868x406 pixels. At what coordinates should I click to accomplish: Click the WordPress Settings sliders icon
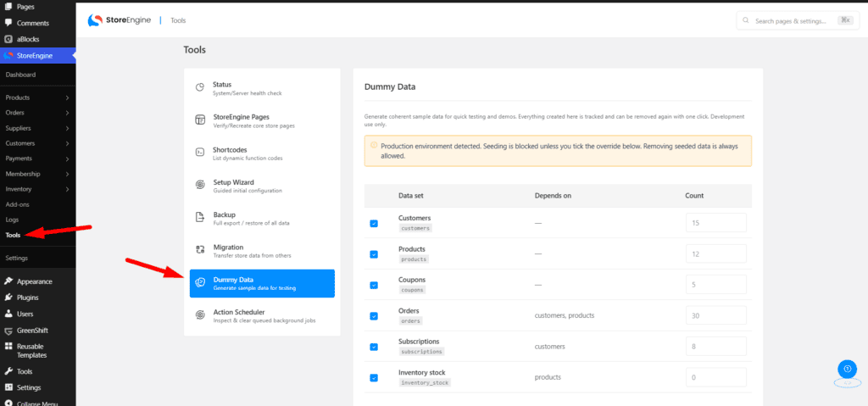(x=8, y=387)
